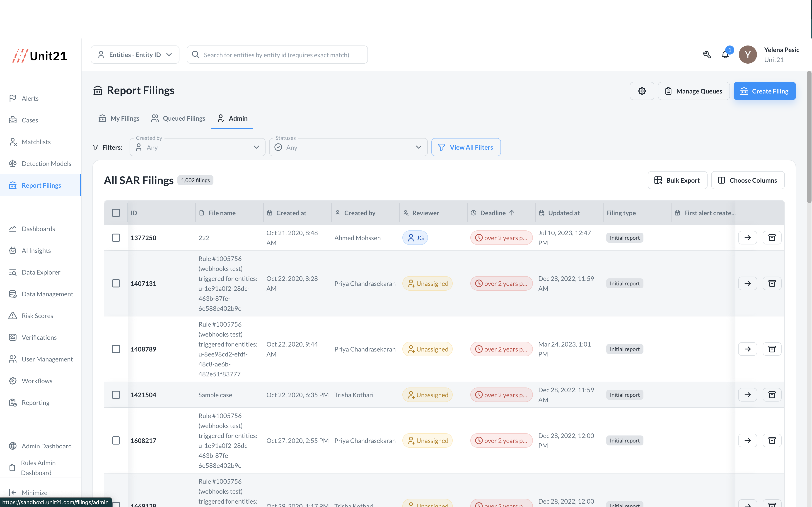Screen dimensions: 812x507
Task: Click the entity search input field
Action: [282, 55]
